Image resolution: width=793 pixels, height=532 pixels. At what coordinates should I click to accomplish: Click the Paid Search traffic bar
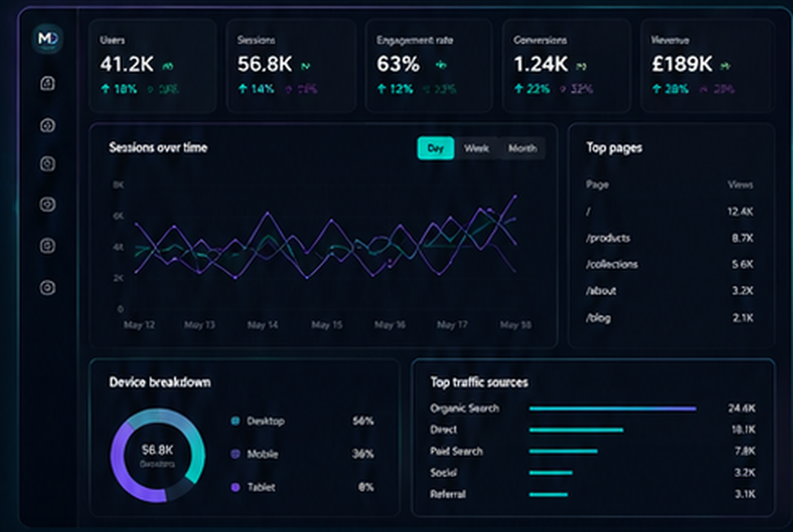pyautogui.click(x=563, y=451)
